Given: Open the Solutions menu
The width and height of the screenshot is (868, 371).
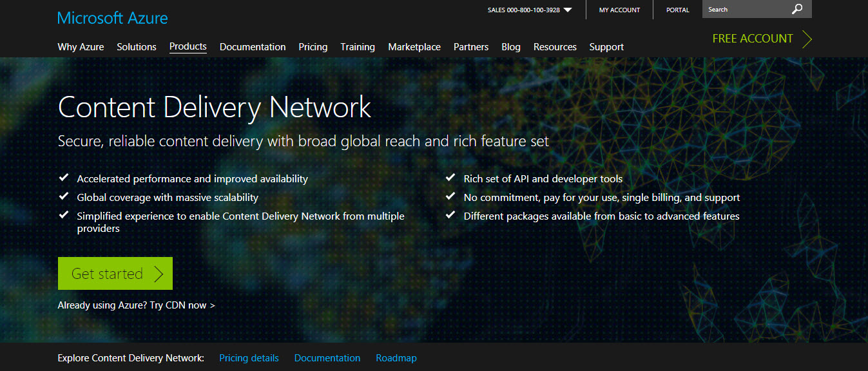Looking at the screenshot, I should pyautogui.click(x=137, y=47).
